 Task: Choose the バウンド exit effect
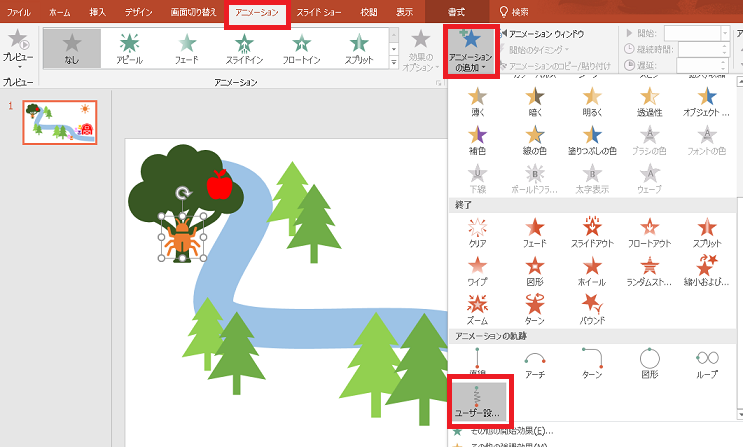(592, 310)
